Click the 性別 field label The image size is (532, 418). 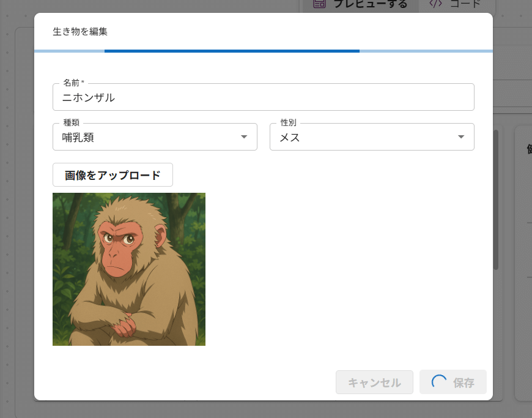(x=288, y=123)
